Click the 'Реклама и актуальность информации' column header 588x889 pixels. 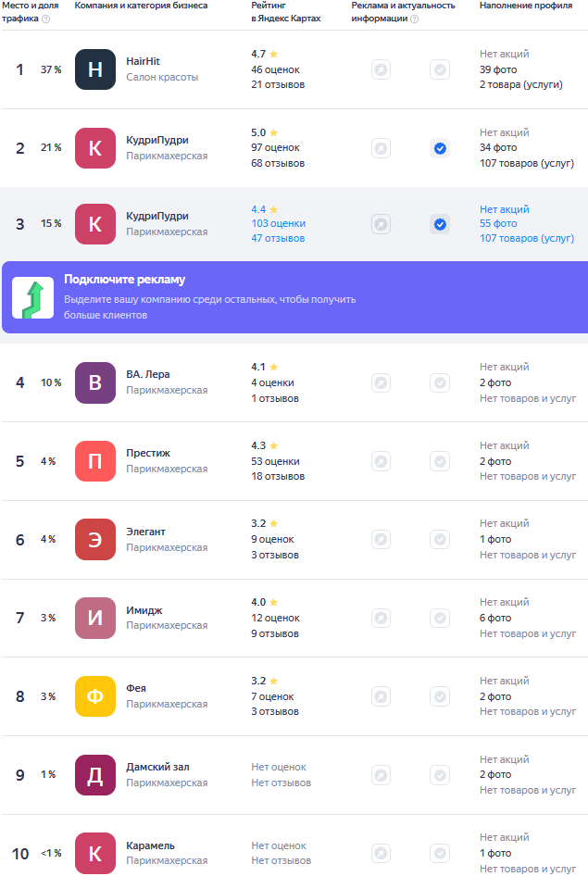click(x=403, y=12)
